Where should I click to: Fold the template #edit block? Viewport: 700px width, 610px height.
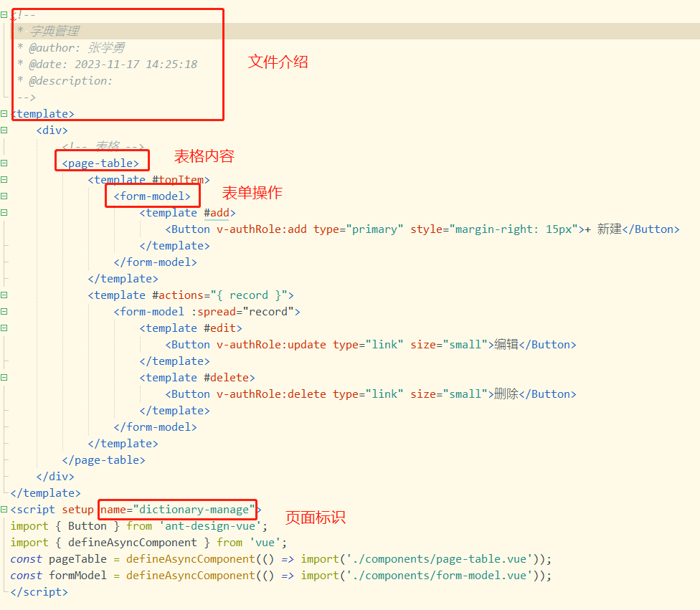[4, 328]
